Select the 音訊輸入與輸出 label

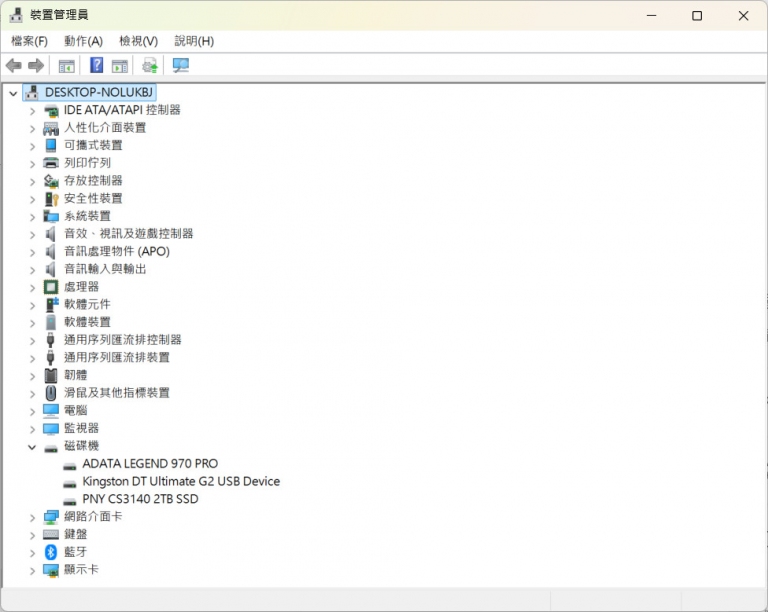click(x=105, y=269)
